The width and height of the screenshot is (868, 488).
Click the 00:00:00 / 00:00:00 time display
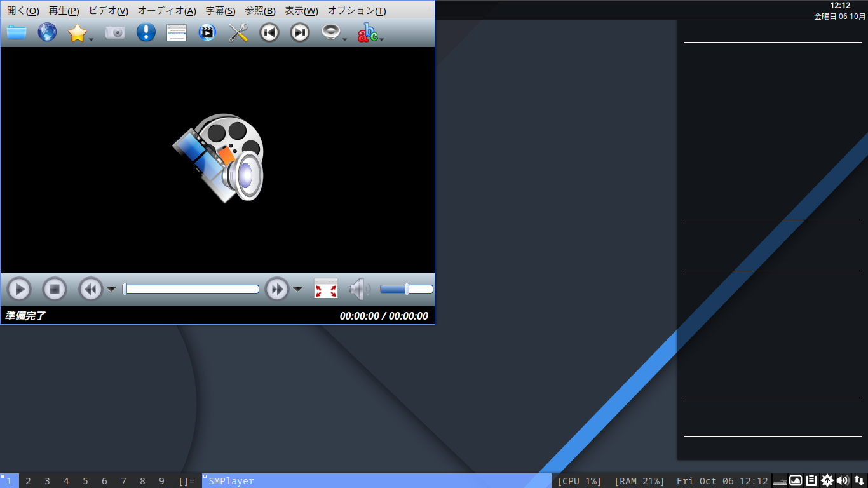(x=384, y=316)
